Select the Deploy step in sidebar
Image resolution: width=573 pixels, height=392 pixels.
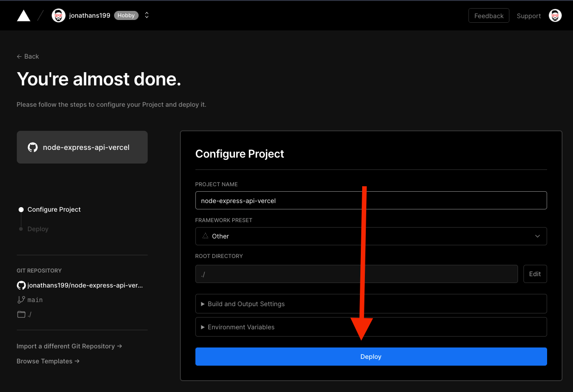(38, 229)
